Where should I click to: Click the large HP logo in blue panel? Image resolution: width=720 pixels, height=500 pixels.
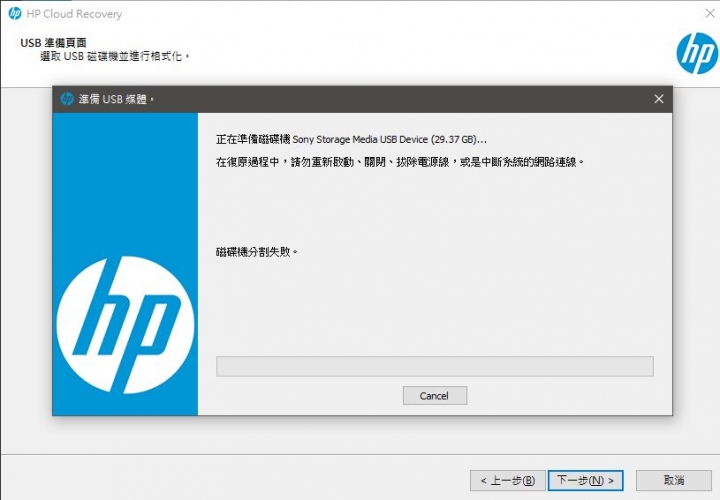click(125, 325)
